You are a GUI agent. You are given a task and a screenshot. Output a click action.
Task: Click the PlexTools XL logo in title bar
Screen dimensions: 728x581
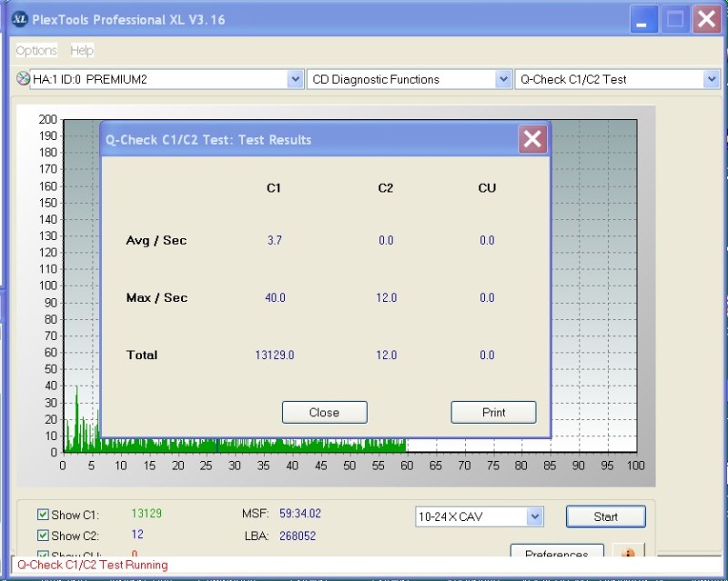click(x=19, y=19)
